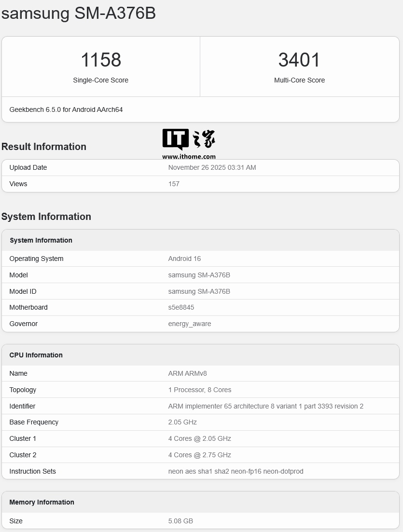This screenshot has width=403, height=532.
Task: Select the Single-Core Score value 1158
Action: pos(100,59)
